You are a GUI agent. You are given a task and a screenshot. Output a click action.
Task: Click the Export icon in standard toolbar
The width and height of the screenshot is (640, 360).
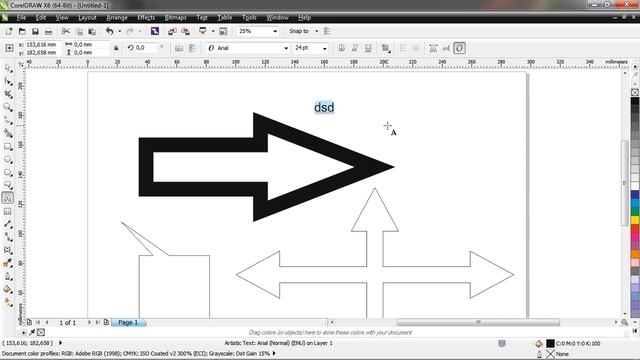click(186, 31)
